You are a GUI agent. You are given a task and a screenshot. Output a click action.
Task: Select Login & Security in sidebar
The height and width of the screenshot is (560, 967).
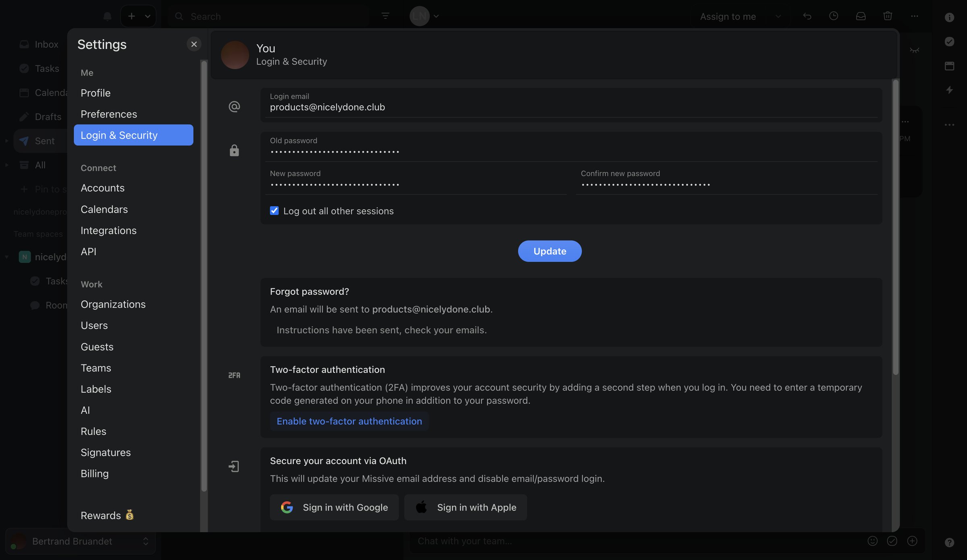click(133, 135)
